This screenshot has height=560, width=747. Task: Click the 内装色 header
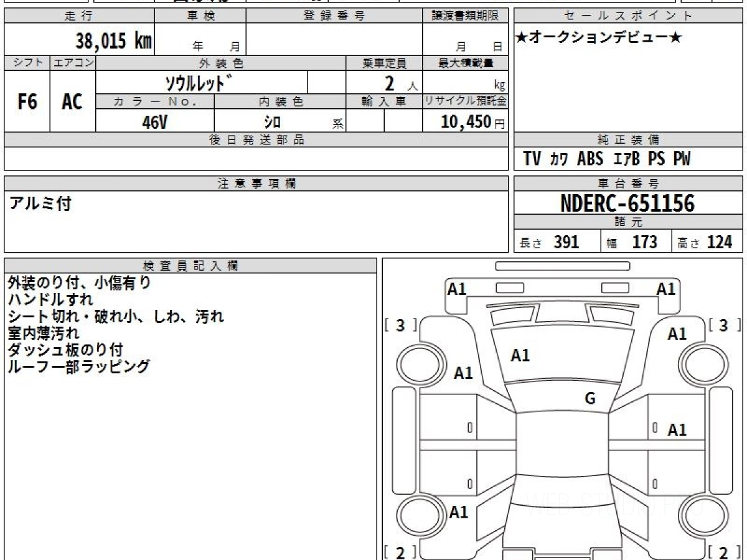(280, 101)
